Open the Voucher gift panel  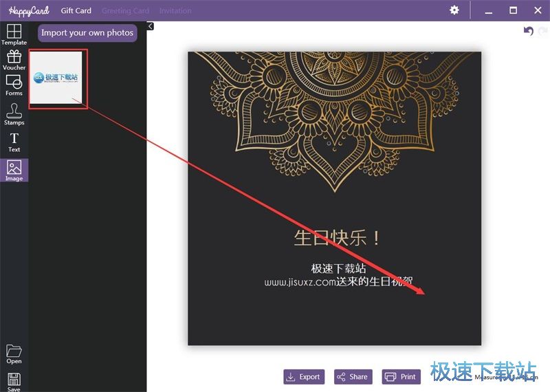[14, 60]
